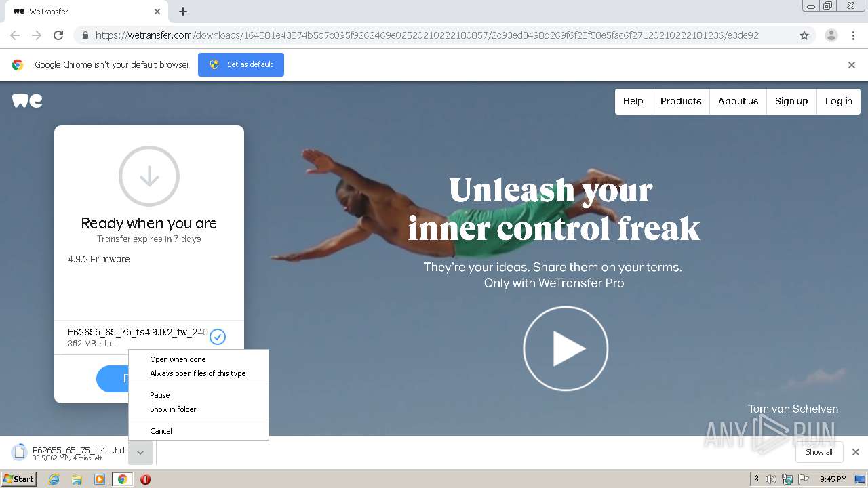Screen dimensions: 868x488
Task: Click the Chrome taskbar icon
Action: pos(123,479)
